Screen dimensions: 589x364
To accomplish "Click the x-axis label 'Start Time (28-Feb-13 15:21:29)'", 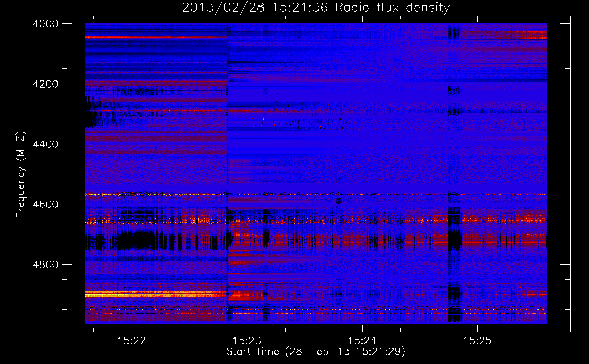I will click(316, 351).
